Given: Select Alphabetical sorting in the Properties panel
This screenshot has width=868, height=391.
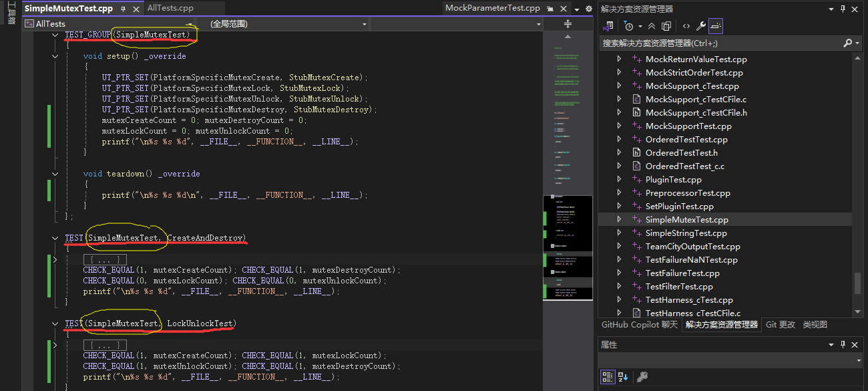Looking at the screenshot, I should pyautogui.click(x=621, y=377).
